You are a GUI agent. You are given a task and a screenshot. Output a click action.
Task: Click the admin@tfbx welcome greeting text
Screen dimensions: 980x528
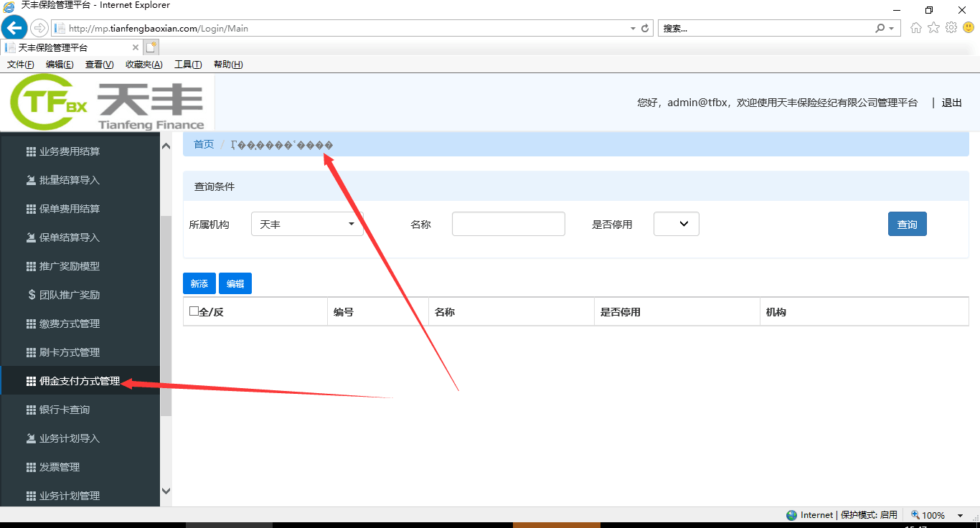click(778, 103)
